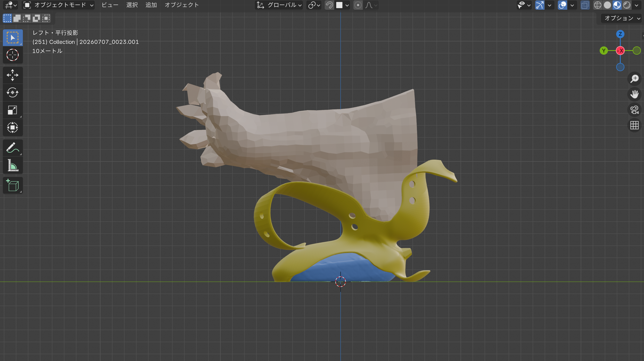The image size is (644, 361).
Task: Click the "10メートル" grid scale text
Action: click(47, 51)
